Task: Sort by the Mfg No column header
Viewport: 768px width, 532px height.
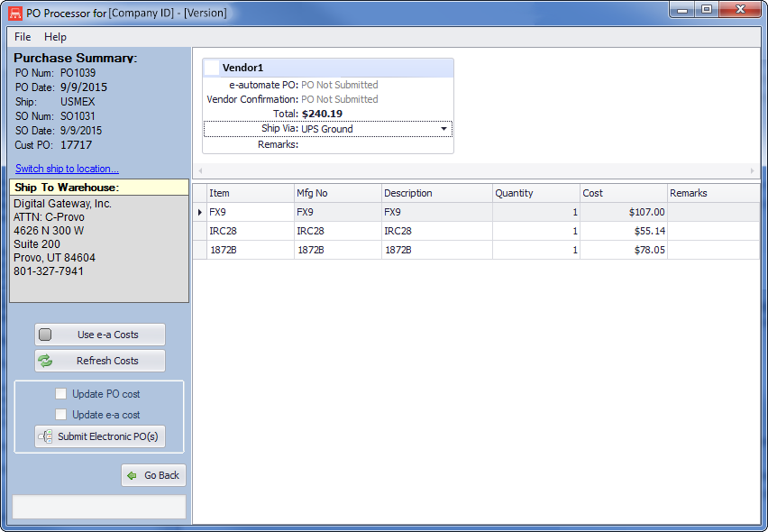Action: (x=338, y=193)
